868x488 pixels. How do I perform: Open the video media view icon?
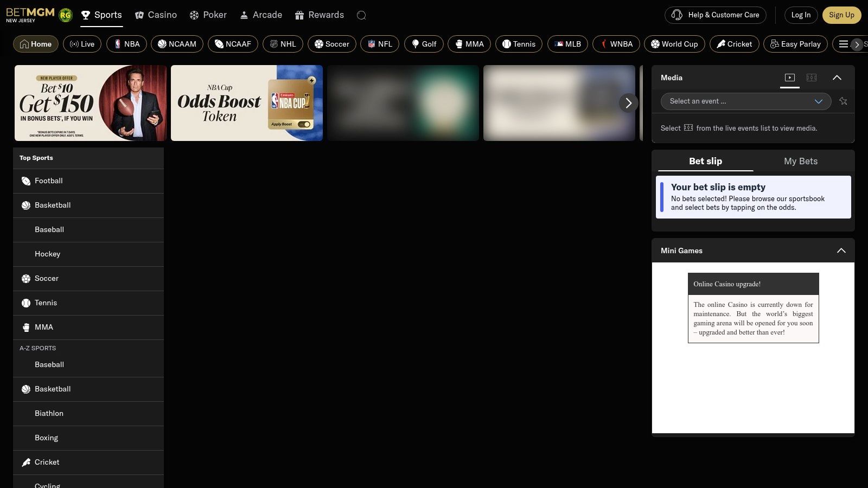pyautogui.click(x=790, y=78)
